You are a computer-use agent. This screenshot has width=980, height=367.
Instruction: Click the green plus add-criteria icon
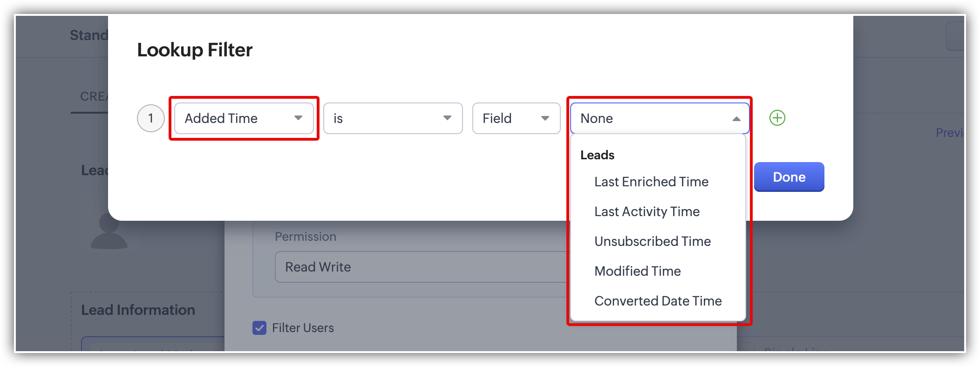(x=777, y=118)
